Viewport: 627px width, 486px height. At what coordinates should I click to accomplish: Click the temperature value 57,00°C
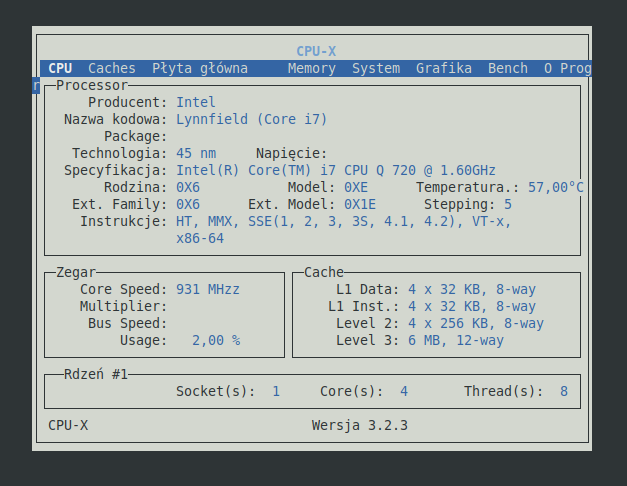(556, 187)
